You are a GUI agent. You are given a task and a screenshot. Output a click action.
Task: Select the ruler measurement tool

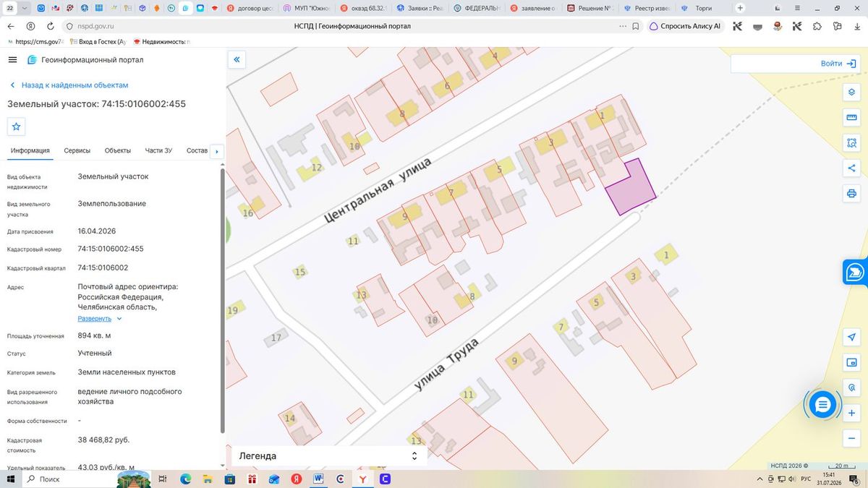[x=851, y=118]
